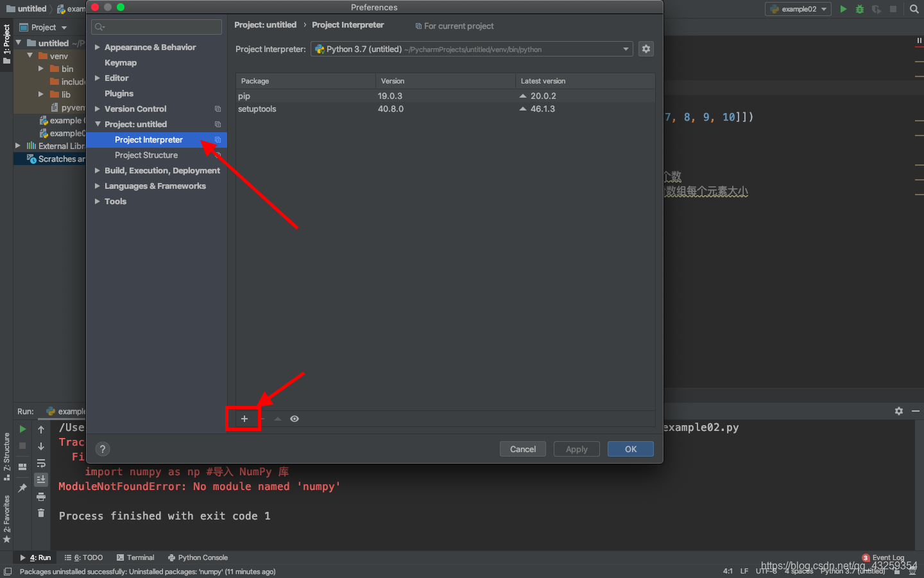Hide the Run panel with minimize dash
The height and width of the screenshot is (578, 924).
click(x=916, y=411)
